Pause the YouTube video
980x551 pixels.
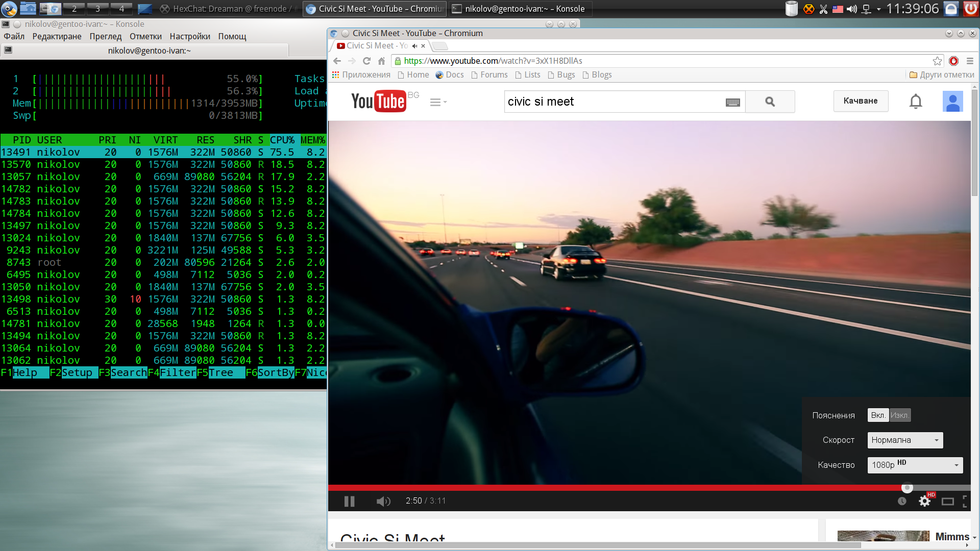(x=349, y=502)
